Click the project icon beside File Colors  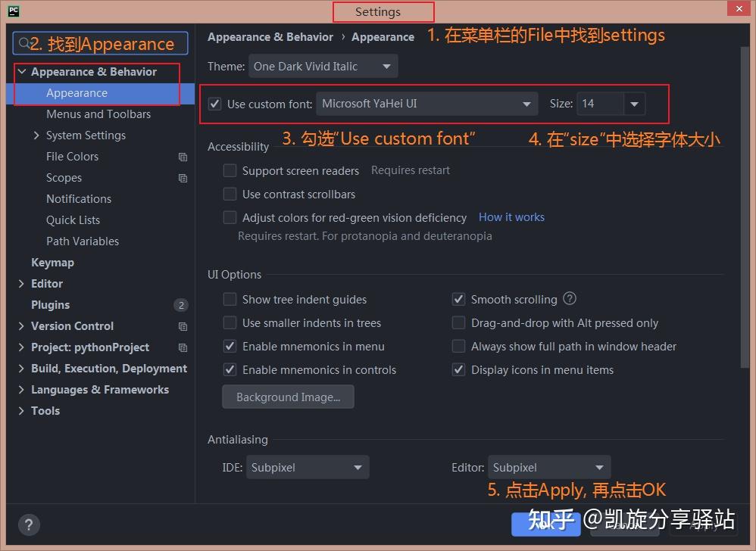pos(182,157)
